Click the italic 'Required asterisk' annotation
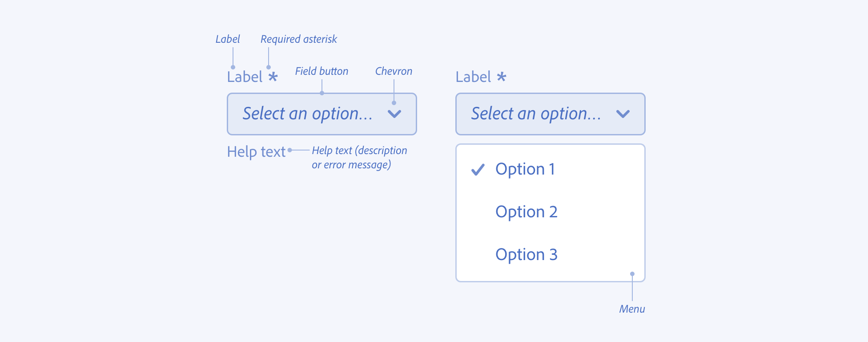The image size is (868, 342). [x=299, y=39]
